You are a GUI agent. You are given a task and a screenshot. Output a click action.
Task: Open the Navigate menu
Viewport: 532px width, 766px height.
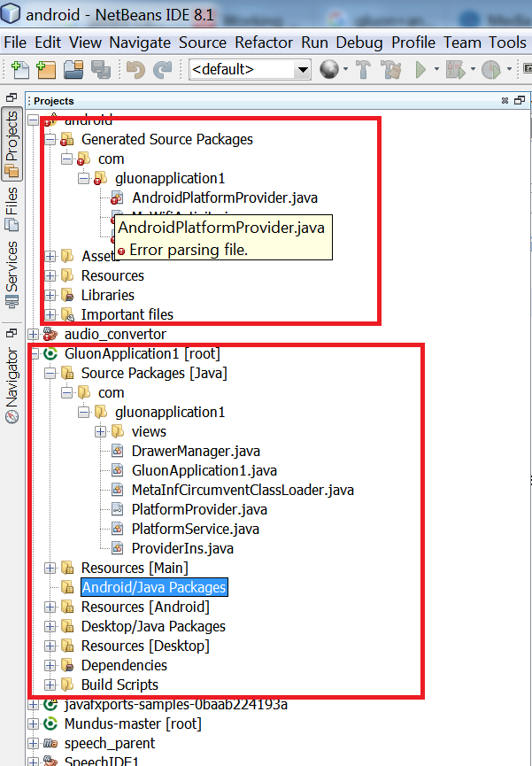(x=140, y=43)
